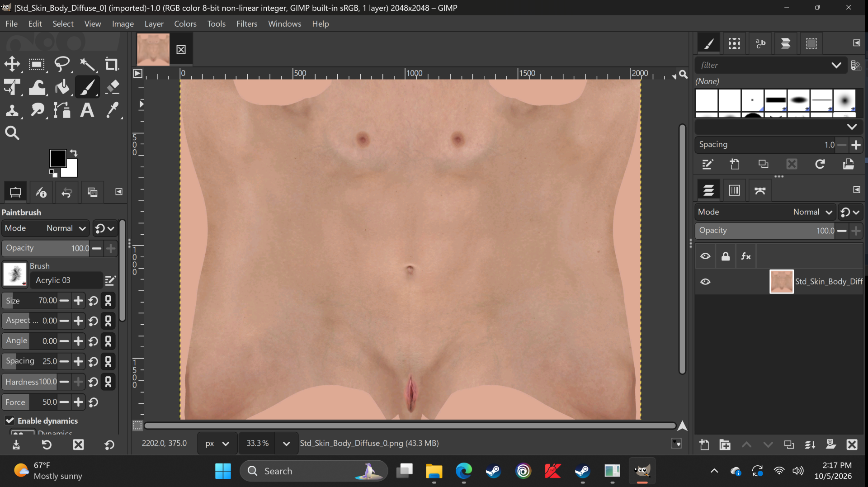Reset Force to default value
Screen dimensions: 868x487
coord(94,402)
